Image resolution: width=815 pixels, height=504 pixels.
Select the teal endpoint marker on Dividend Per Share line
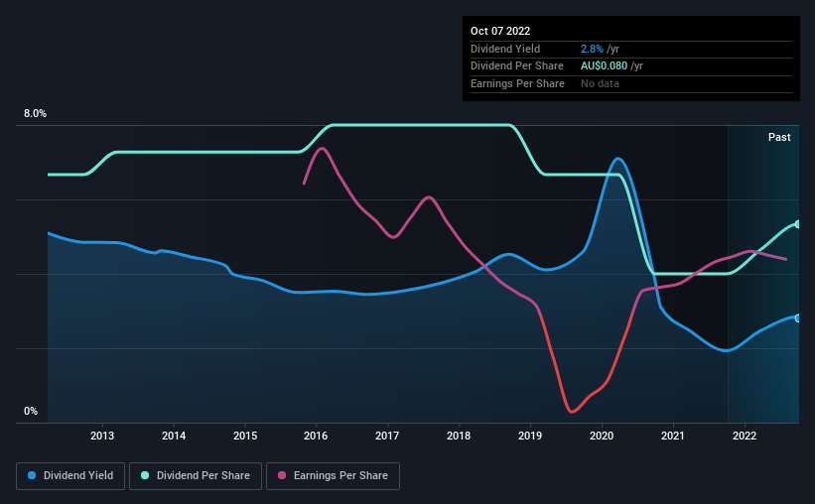click(x=798, y=224)
